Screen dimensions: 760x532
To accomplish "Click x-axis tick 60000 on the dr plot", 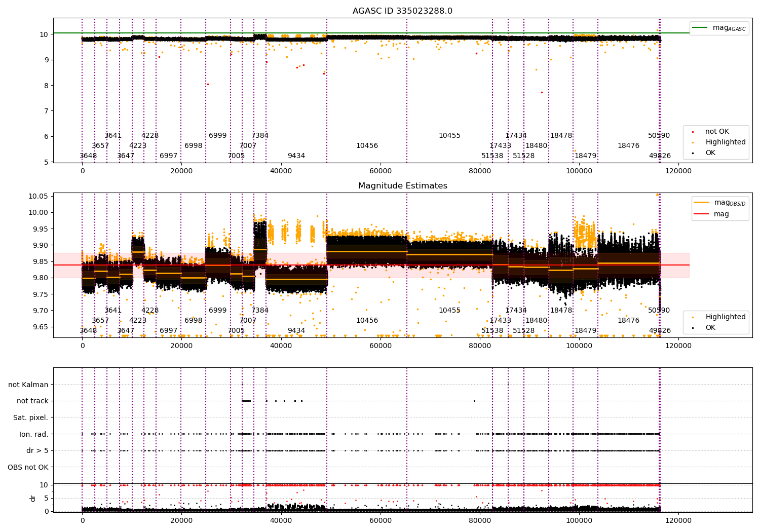I will tap(380, 520).
